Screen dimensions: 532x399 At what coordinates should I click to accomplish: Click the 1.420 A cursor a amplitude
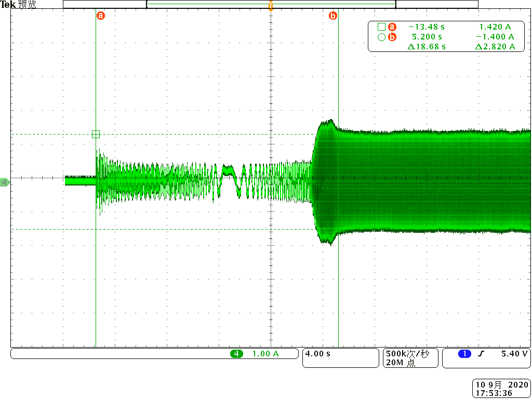[495, 27]
